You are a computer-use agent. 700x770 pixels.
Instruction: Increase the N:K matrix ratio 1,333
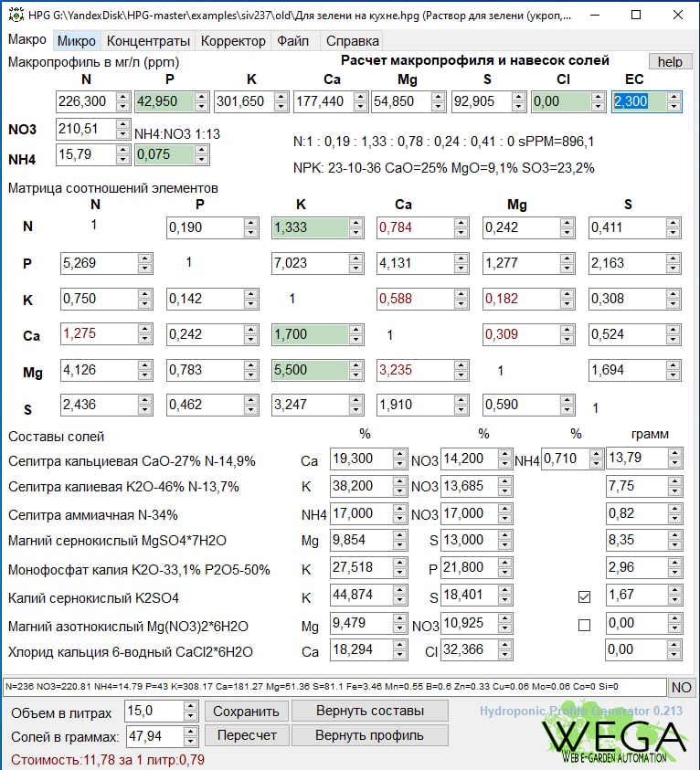356,223
